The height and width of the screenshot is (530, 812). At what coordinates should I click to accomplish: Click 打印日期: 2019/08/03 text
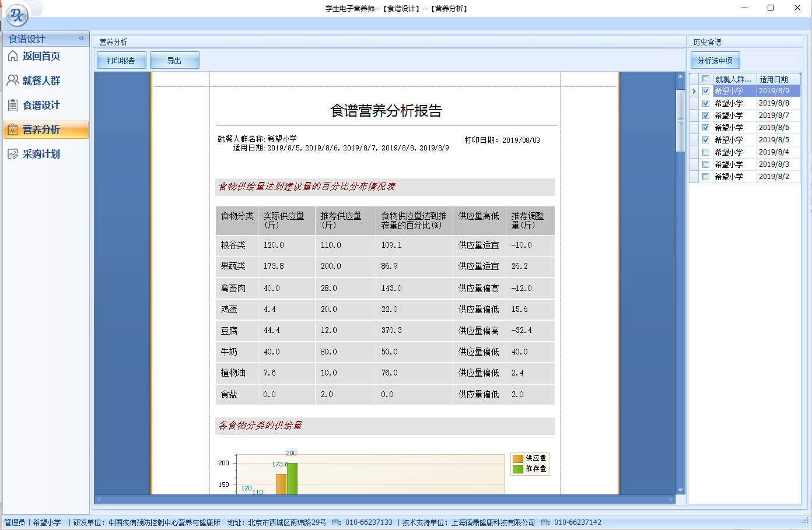(x=502, y=140)
